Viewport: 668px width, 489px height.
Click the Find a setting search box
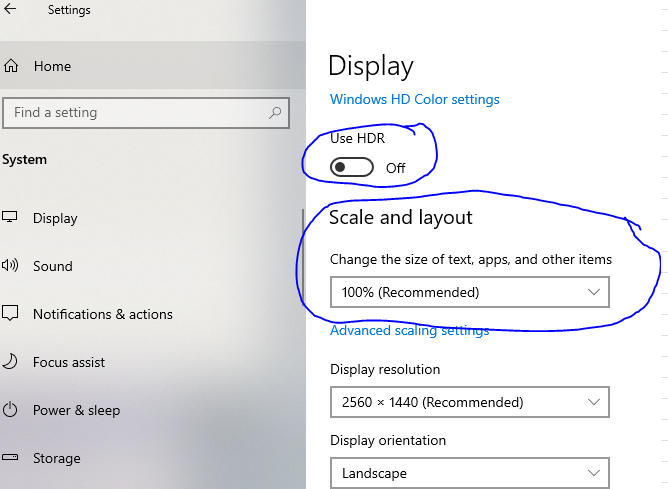[146, 113]
